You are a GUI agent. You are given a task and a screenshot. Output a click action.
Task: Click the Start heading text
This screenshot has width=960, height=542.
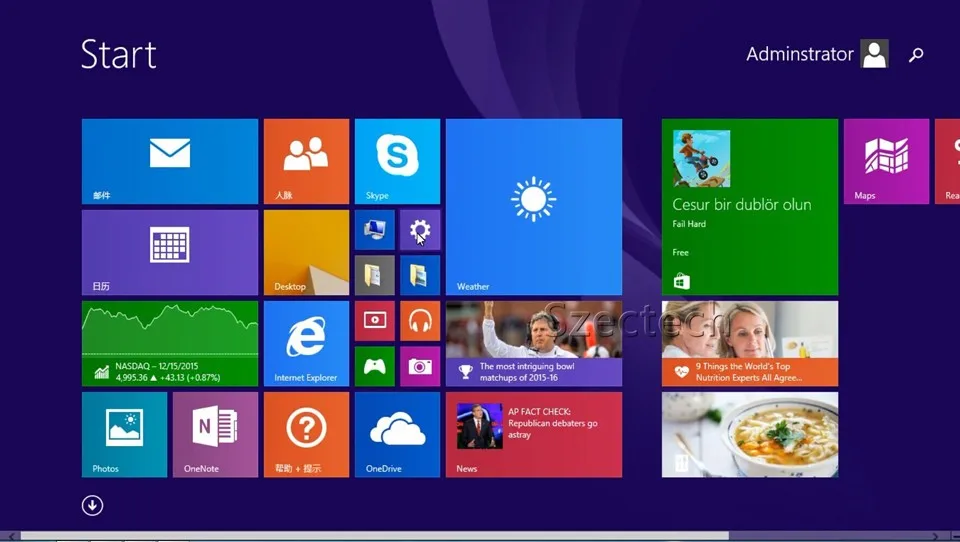[x=119, y=55]
